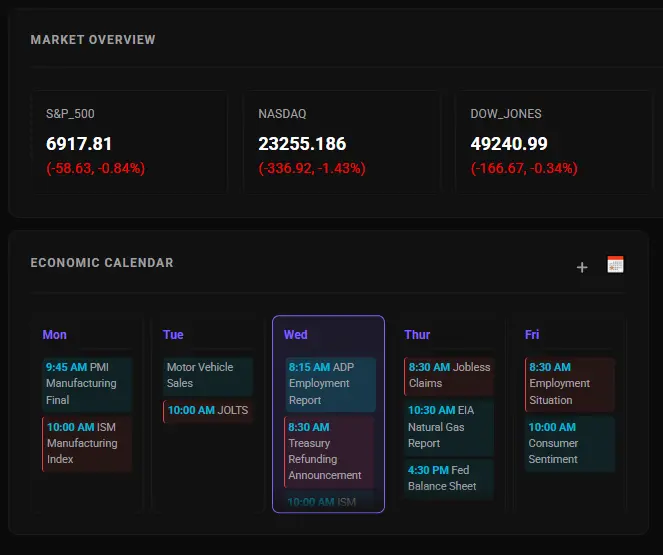Open the 8:30 AM Jobless Claims event
Viewport: 663px width, 555px height.
pos(449,376)
